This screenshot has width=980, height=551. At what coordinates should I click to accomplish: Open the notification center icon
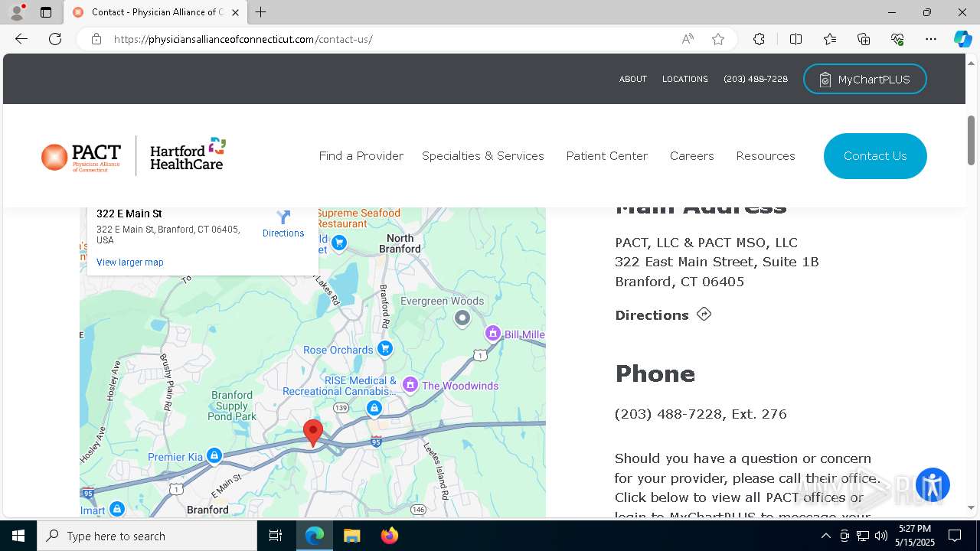(x=955, y=536)
